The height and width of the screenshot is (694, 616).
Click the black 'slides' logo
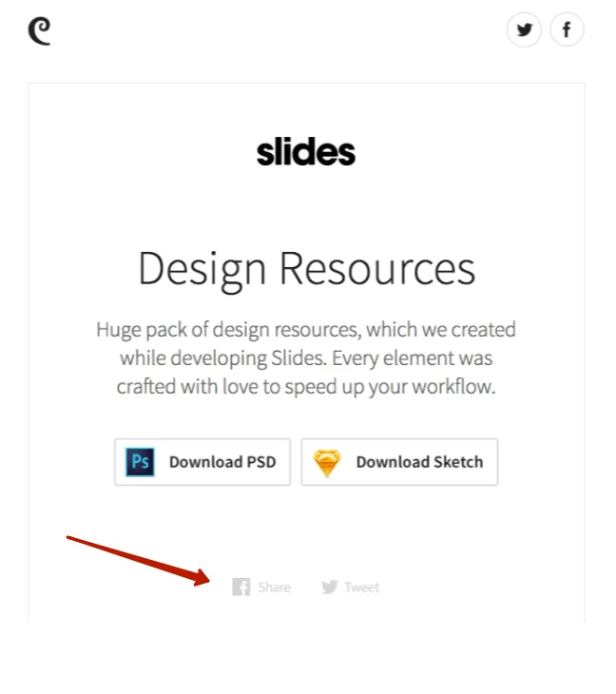306,152
